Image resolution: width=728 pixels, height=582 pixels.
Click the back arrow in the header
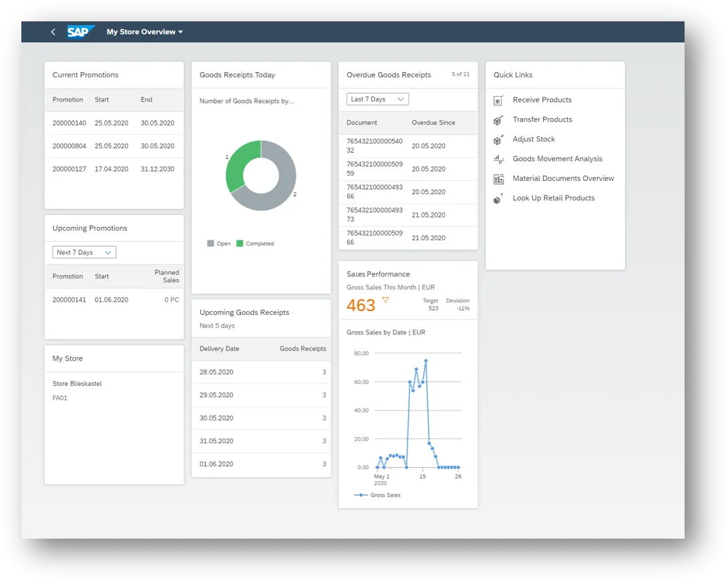(53, 32)
